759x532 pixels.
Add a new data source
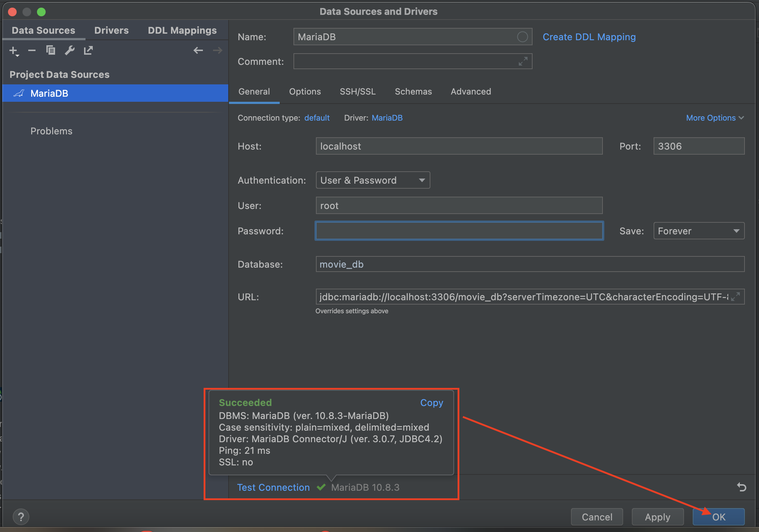(x=13, y=50)
